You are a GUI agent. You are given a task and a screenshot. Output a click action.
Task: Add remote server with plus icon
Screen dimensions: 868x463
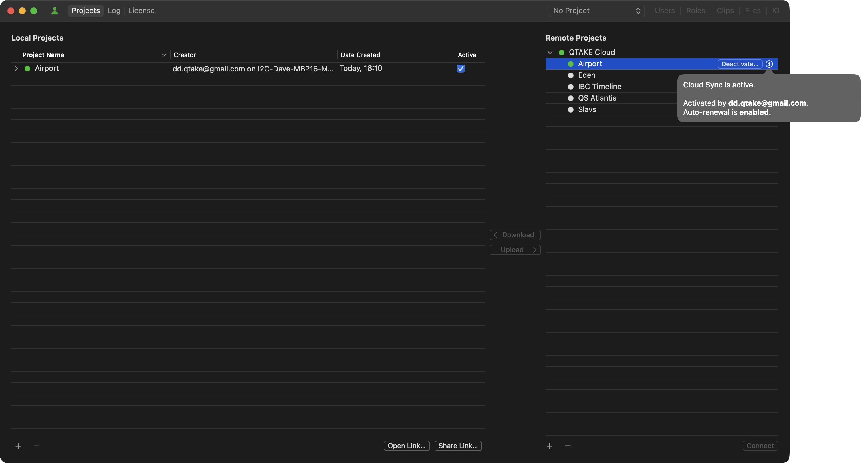pyautogui.click(x=550, y=446)
